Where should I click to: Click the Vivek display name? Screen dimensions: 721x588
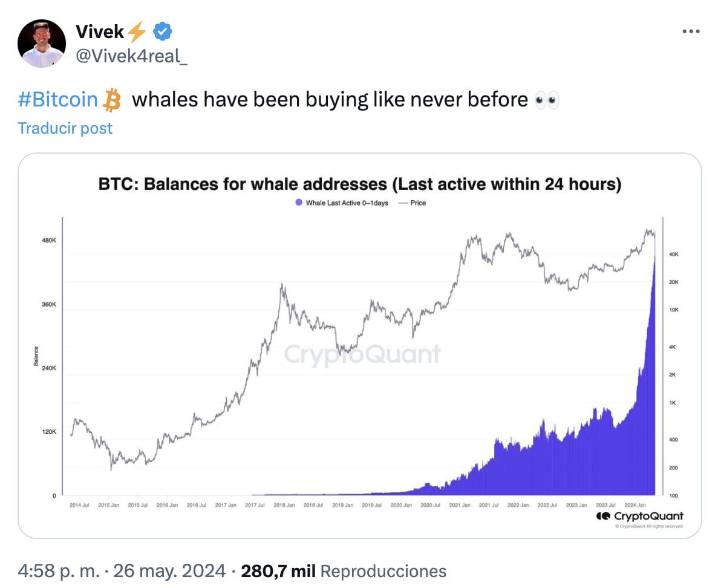[100, 31]
